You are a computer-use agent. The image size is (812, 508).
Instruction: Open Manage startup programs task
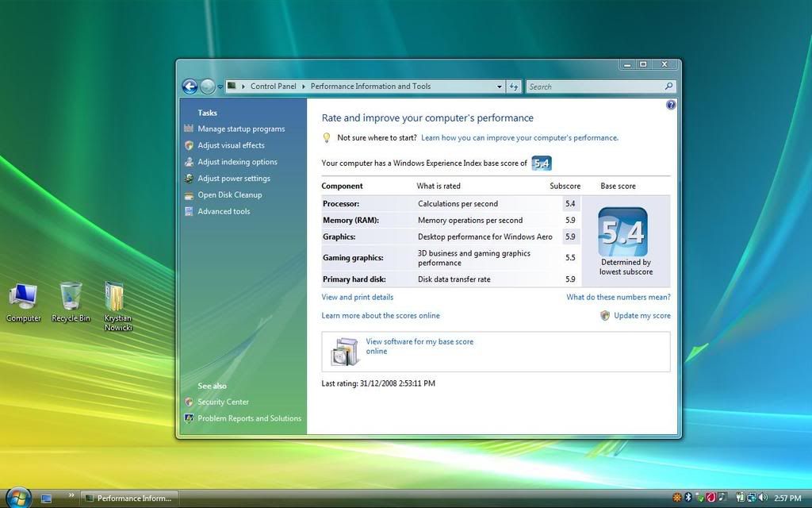[241, 129]
